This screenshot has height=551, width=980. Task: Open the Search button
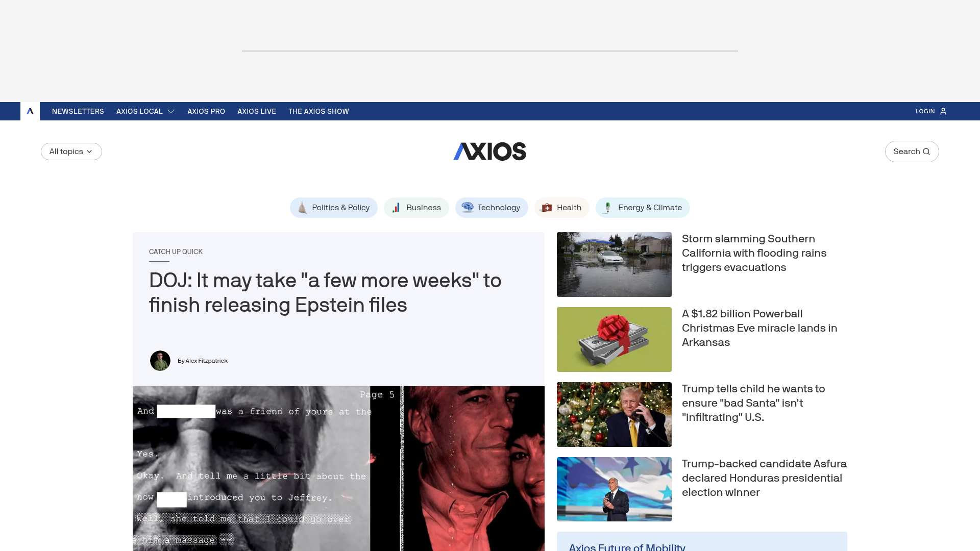pos(912,152)
